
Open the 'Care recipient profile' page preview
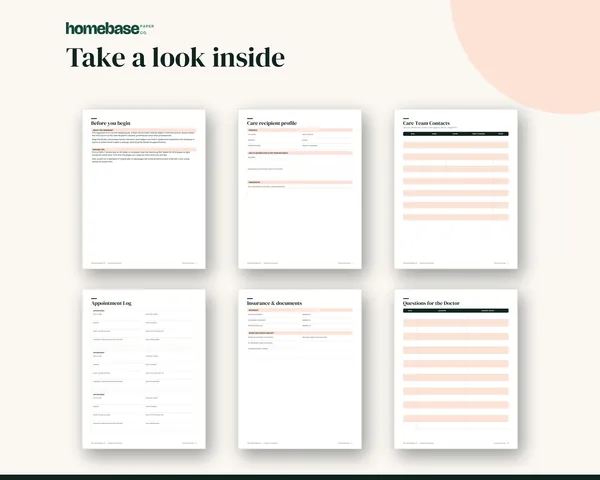pos(300,189)
